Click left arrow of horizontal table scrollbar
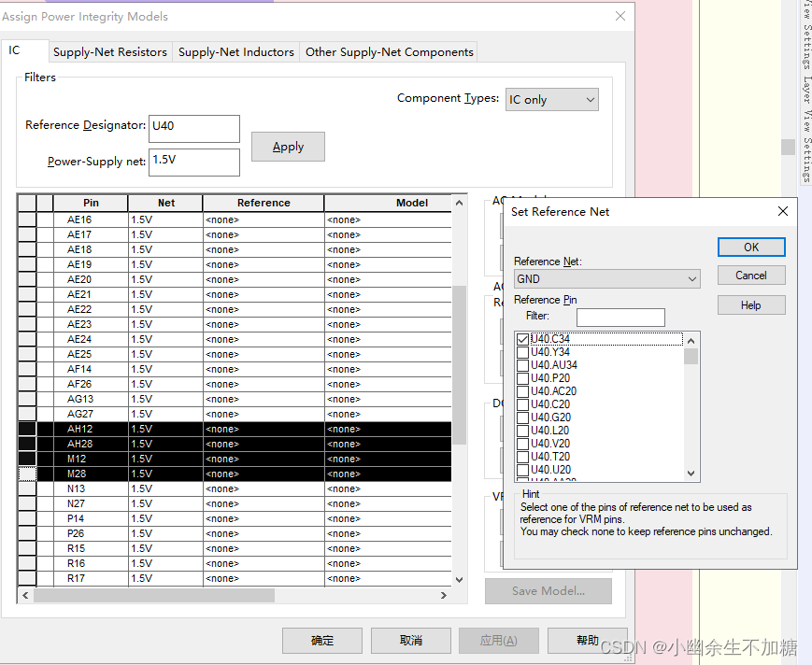812x665 pixels. coord(25,595)
